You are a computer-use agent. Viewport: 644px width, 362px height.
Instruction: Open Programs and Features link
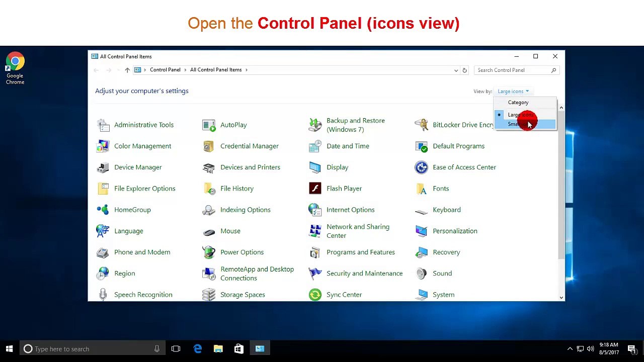click(361, 252)
